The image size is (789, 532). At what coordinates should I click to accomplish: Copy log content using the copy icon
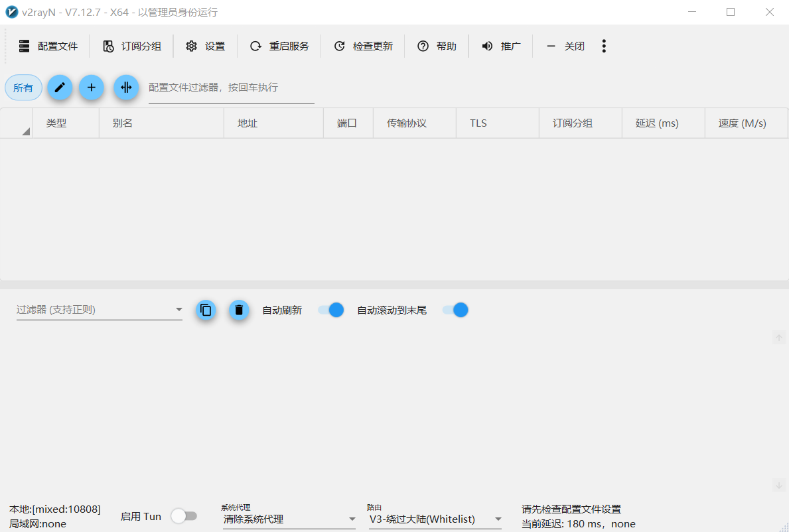206,310
